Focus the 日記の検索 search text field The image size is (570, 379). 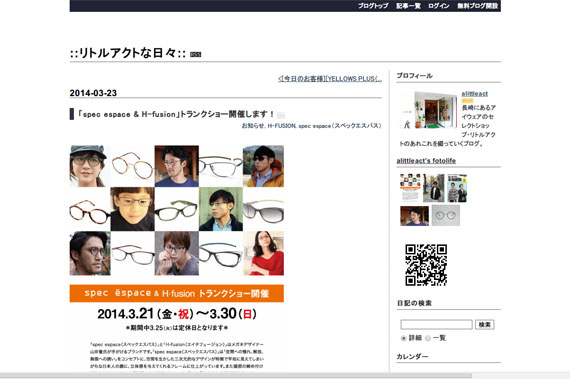pyautogui.click(x=437, y=324)
